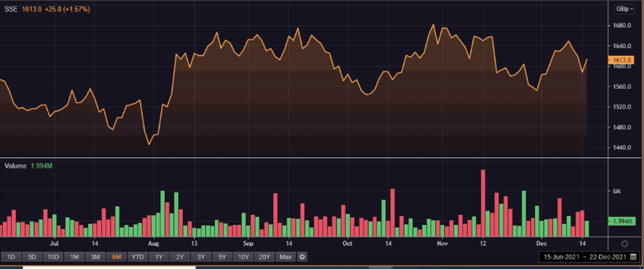Click the Jul label on the time axis
Viewport: 644px width, 269px height.
54,243
